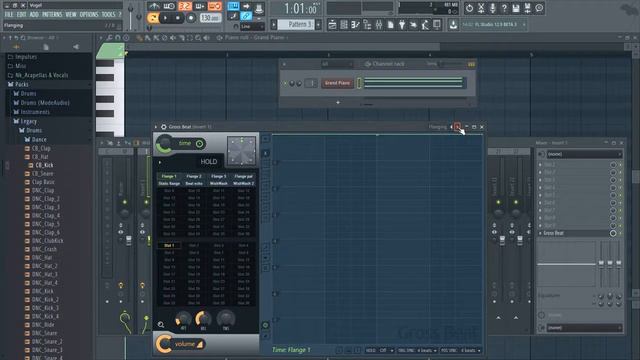The image size is (640, 360).
Task: Click the transport stop button
Action: pos(178,18)
